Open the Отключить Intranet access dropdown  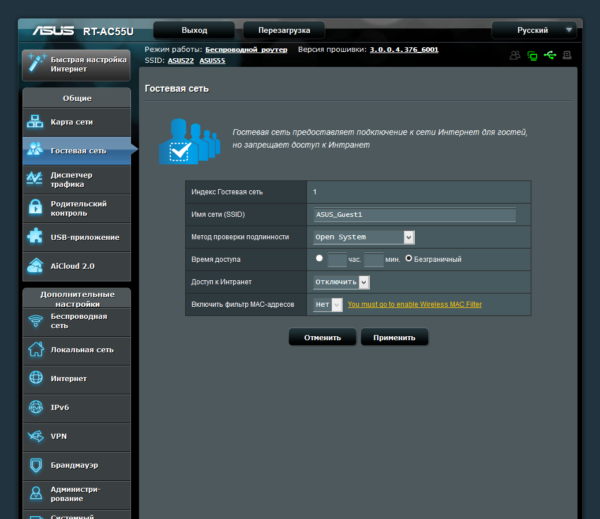pyautogui.click(x=341, y=282)
